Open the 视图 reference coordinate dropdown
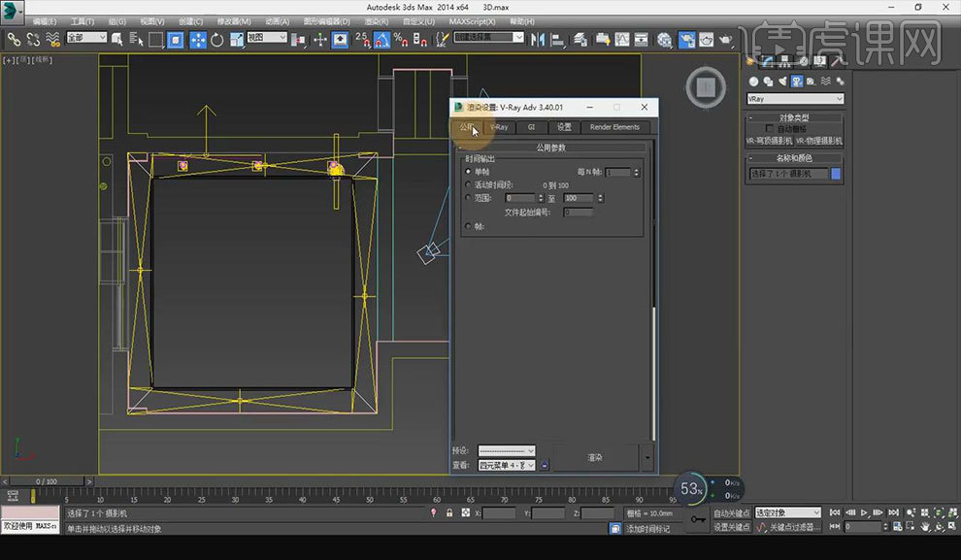This screenshot has width=961, height=560. coord(267,38)
